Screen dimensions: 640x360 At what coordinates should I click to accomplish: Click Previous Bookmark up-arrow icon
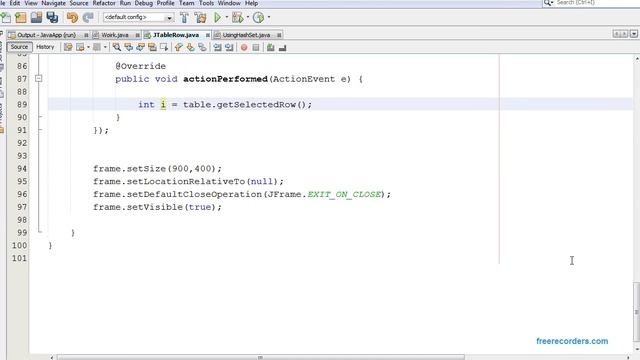coord(178,47)
